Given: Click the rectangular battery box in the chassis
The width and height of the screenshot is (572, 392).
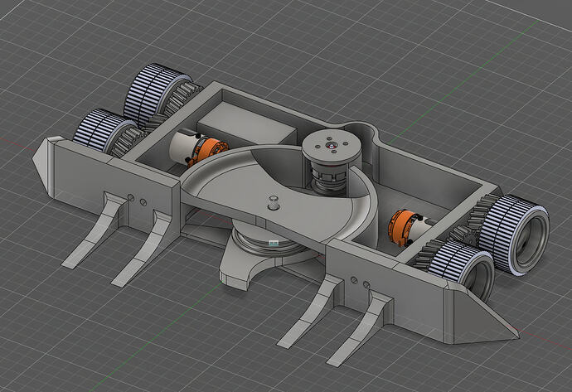Looking at the screenshot, I should coord(249,122).
